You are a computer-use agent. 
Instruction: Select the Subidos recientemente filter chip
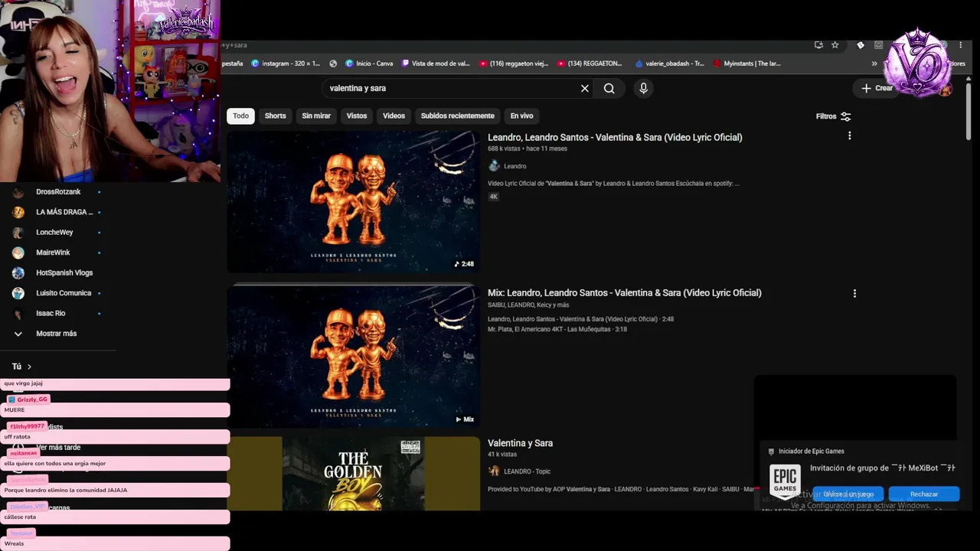(x=458, y=116)
